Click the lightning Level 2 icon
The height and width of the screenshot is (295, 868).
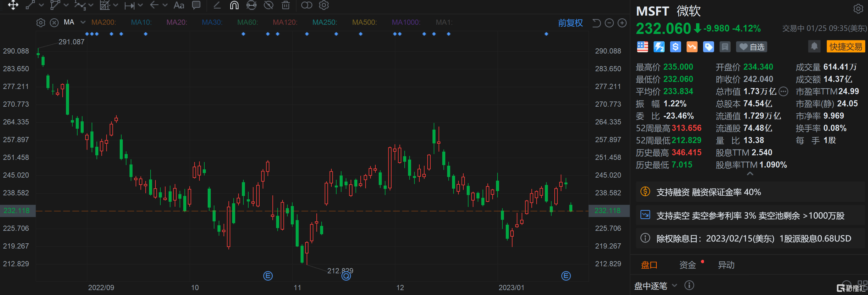coord(659,47)
